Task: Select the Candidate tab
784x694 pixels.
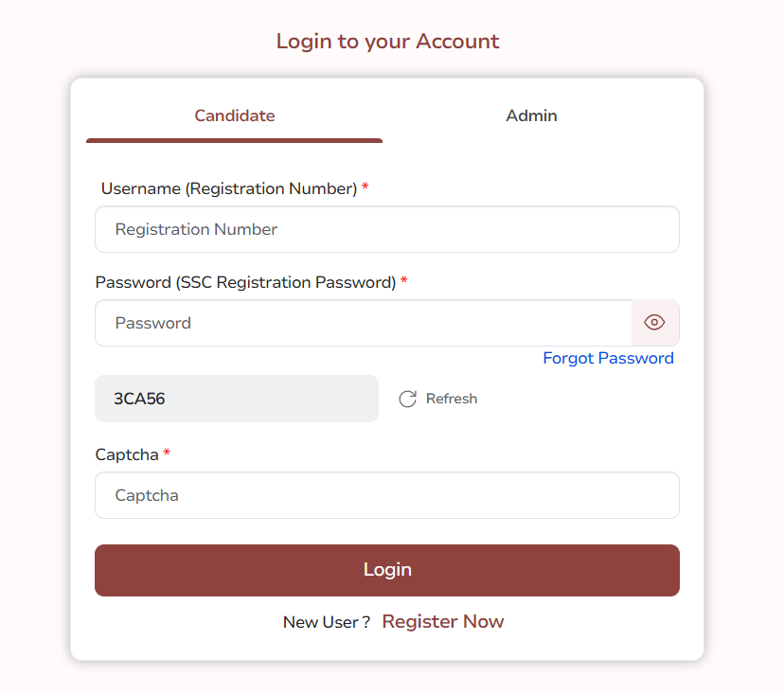Action: (x=235, y=116)
